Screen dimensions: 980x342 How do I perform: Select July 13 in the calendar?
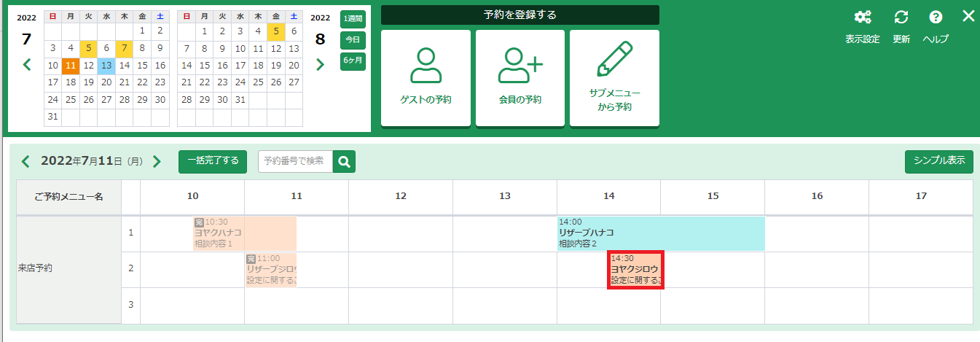(106, 66)
